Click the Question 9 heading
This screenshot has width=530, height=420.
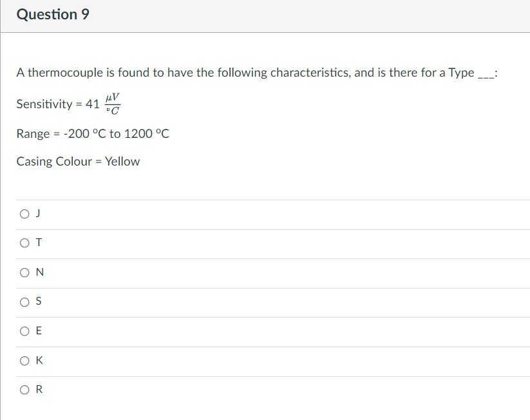[x=52, y=14]
